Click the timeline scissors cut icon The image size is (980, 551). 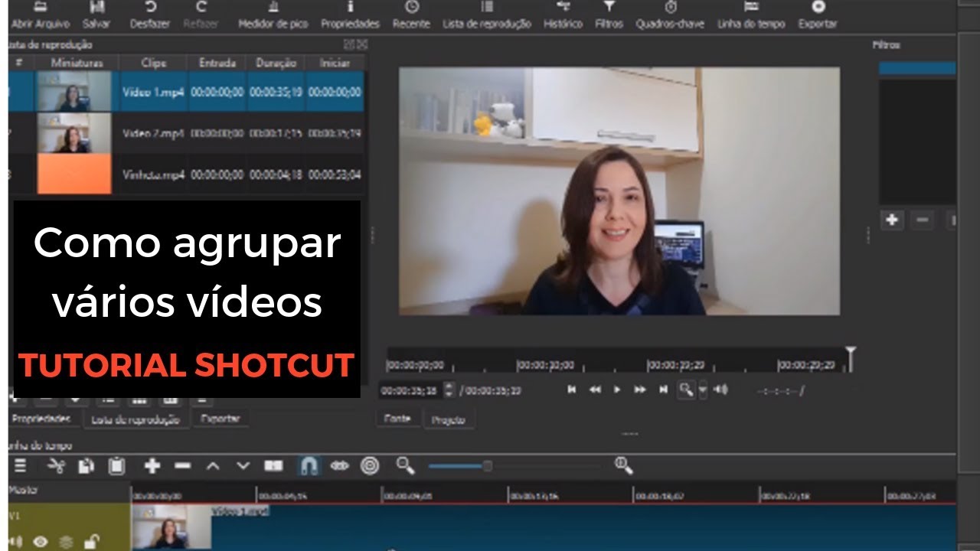pyautogui.click(x=56, y=465)
